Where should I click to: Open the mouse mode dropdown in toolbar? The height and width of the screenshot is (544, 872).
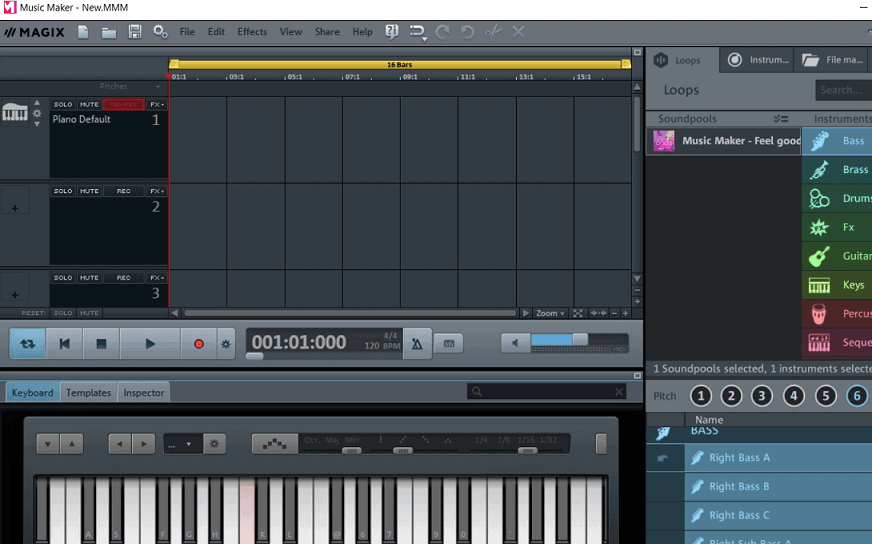(419, 33)
